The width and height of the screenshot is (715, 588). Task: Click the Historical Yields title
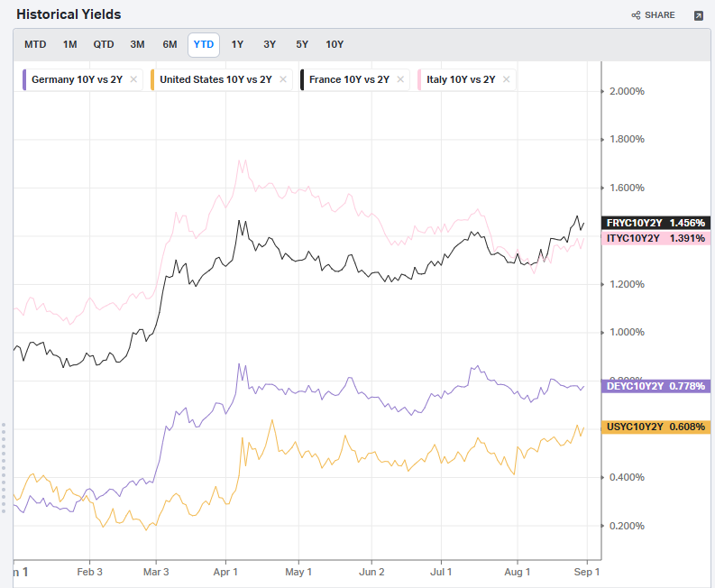(69, 14)
